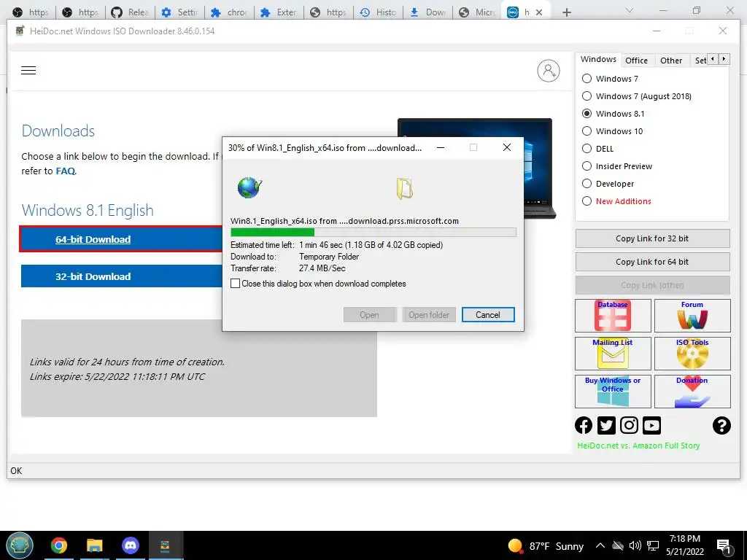Switch to the Chrome Settings browser tab
747x560 pixels.
179,12
